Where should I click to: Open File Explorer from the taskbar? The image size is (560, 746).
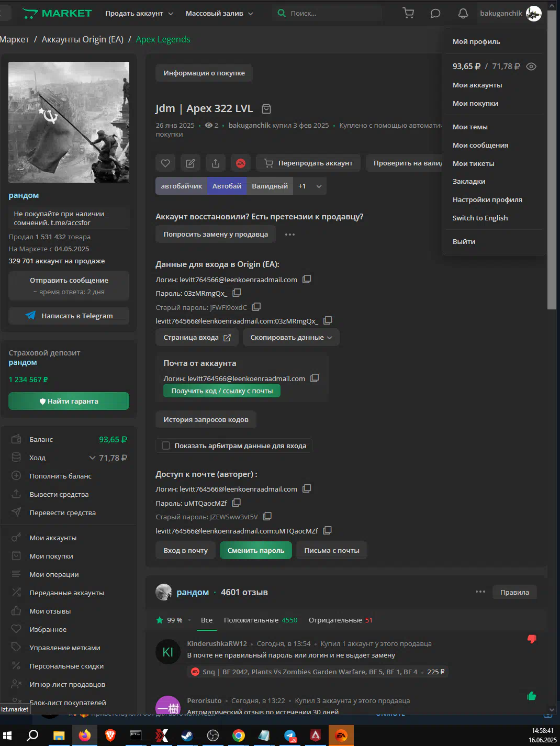click(x=59, y=736)
